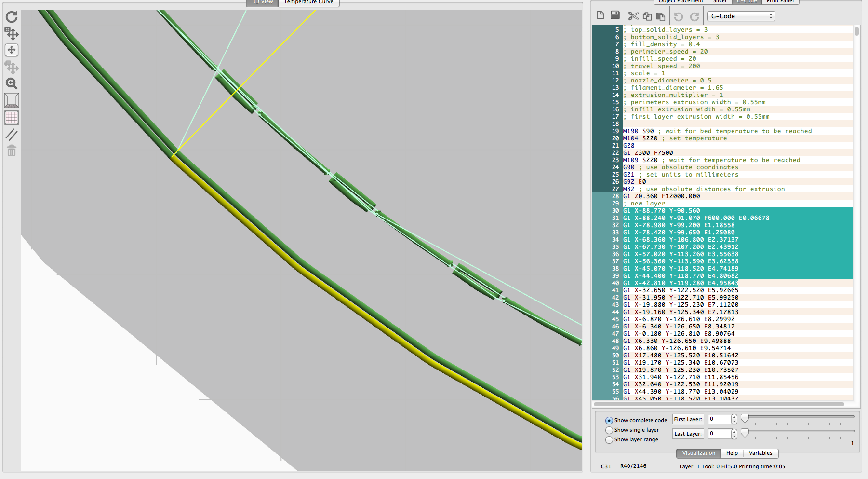This screenshot has width=868, height=479.
Task: Click the First Layer label button
Action: pyautogui.click(x=688, y=420)
